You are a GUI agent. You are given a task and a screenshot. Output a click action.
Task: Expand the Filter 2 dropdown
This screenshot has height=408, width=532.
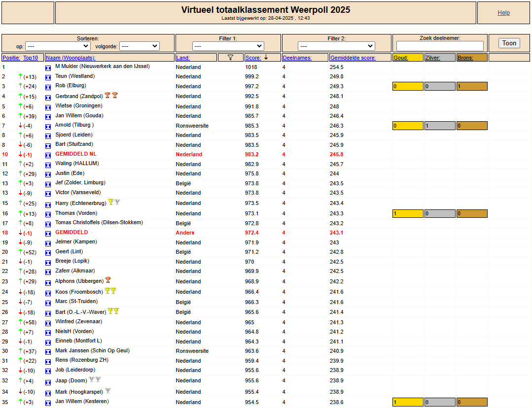pyautogui.click(x=336, y=46)
